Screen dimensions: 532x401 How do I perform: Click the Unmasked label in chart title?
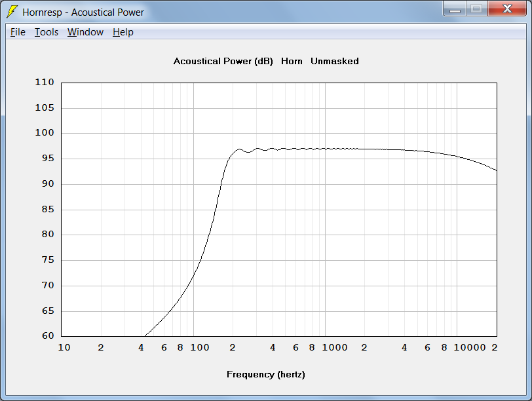[335, 62]
